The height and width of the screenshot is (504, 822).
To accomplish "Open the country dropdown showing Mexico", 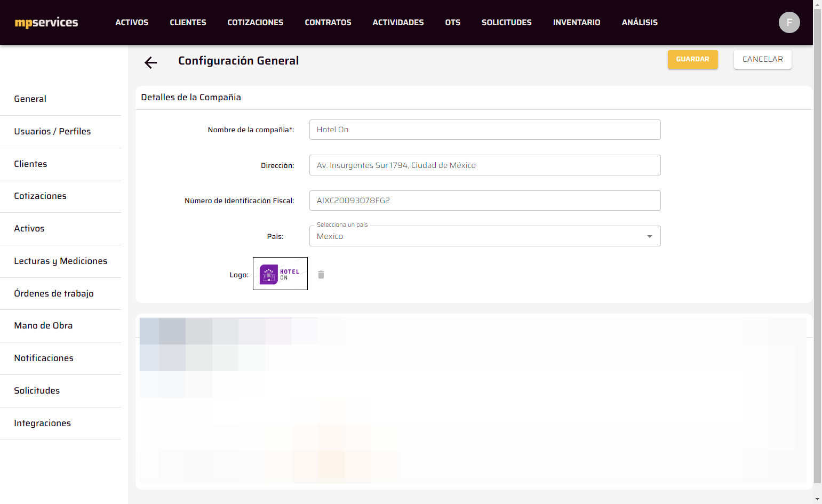I will pos(485,236).
